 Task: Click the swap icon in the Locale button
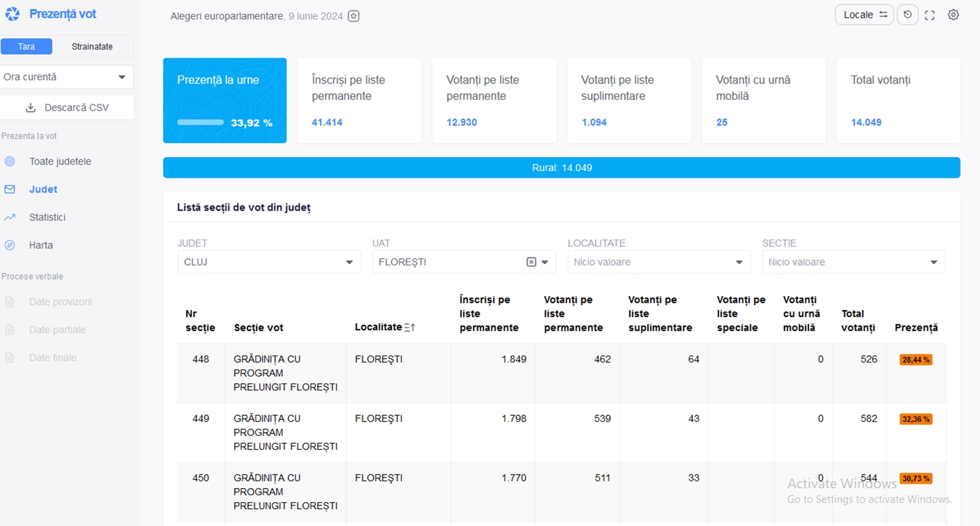pyautogui.click(x=883, y=15)
